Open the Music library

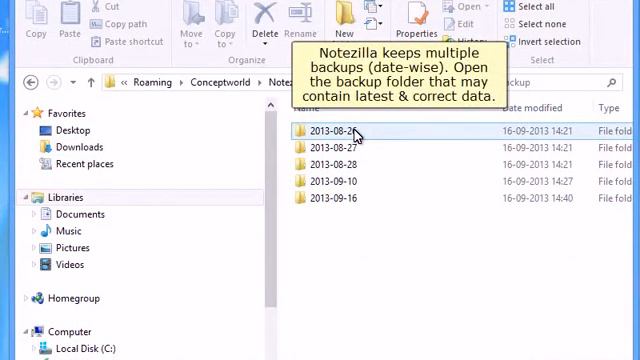pyautogui.click(x=69, y=231)
